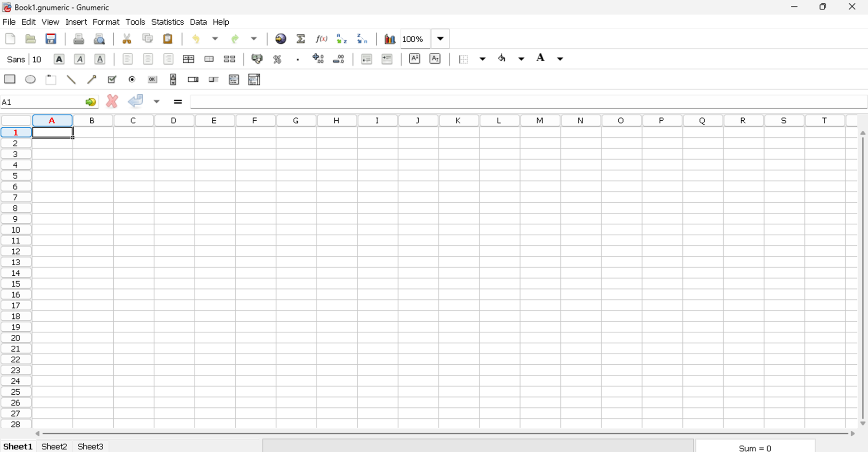Undo the last action
This screenshot has height=452, width=868.
pos(196,39)
